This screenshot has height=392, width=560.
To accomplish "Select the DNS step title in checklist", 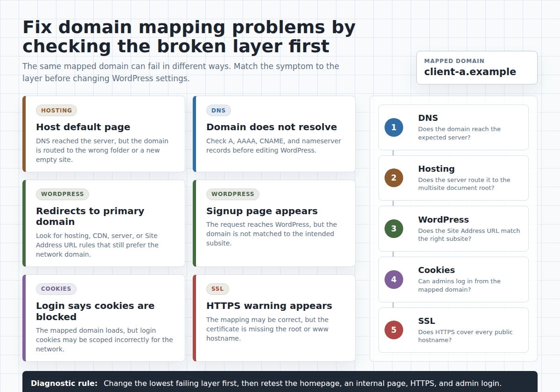I will tap(428, 118).
